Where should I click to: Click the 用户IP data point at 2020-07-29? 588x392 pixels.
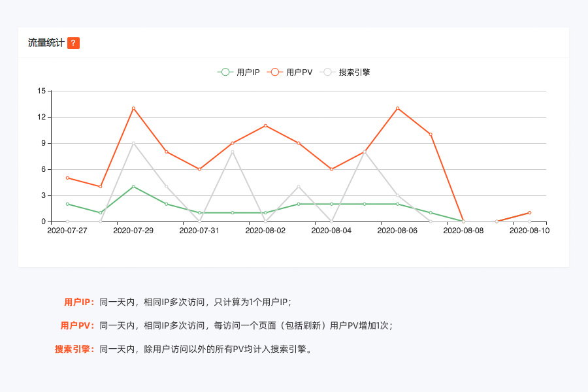click(134, 187)
